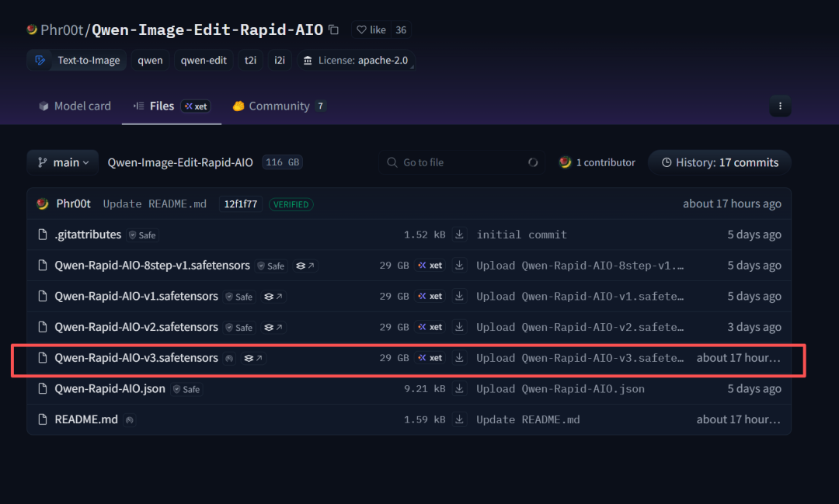839x504 pixels.
Task: Switch to the Model card tab
Action: (x=75, y=106)
